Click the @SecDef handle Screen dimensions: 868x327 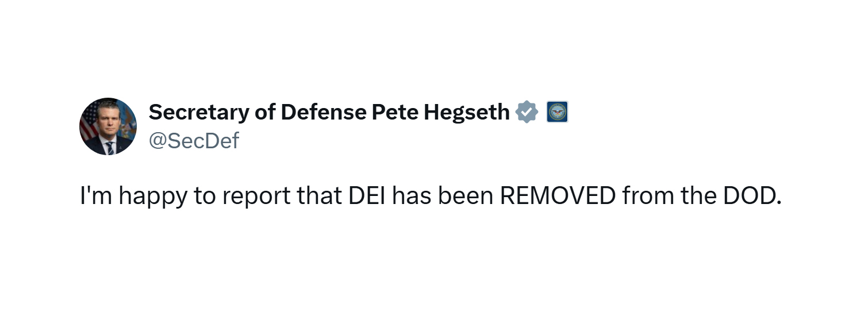[194, 141]
